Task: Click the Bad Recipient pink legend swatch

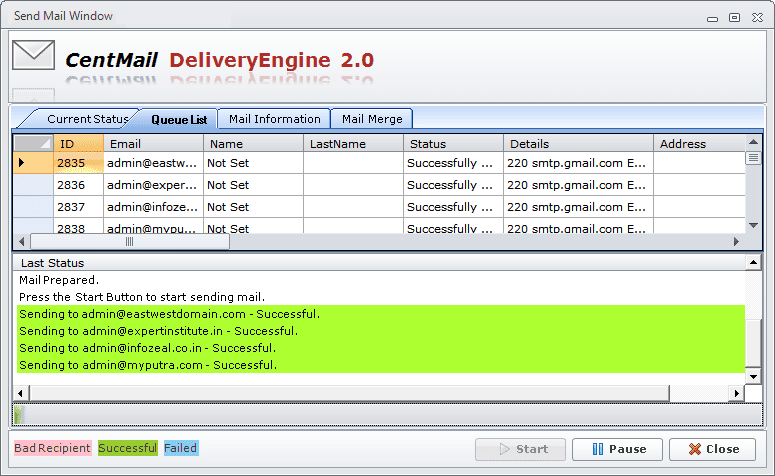Action: click(x=52, y=448)
